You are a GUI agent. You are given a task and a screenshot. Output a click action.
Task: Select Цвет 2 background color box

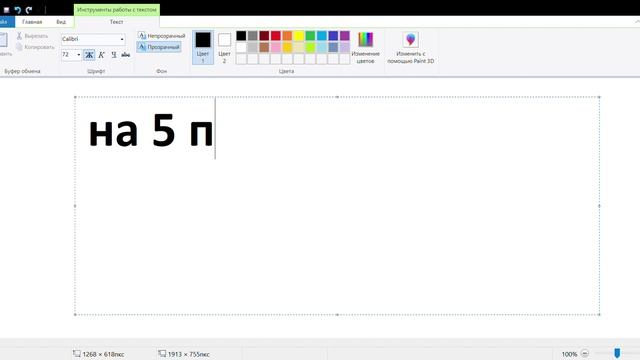tap(224, 47)
